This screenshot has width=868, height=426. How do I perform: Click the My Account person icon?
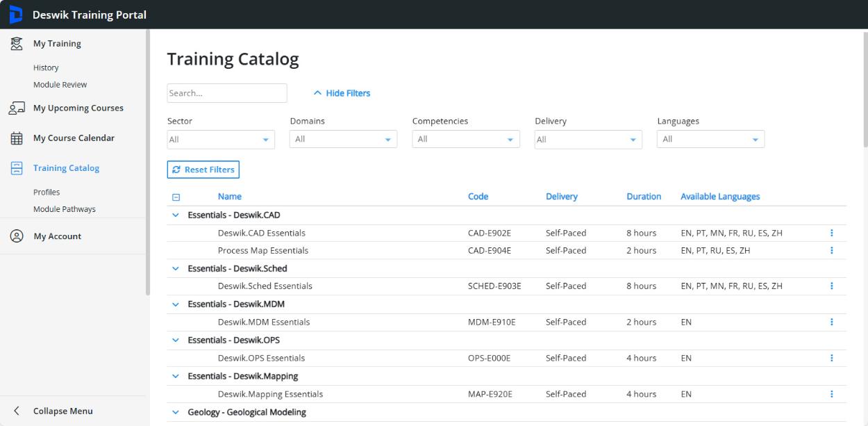tap(16, 236)
